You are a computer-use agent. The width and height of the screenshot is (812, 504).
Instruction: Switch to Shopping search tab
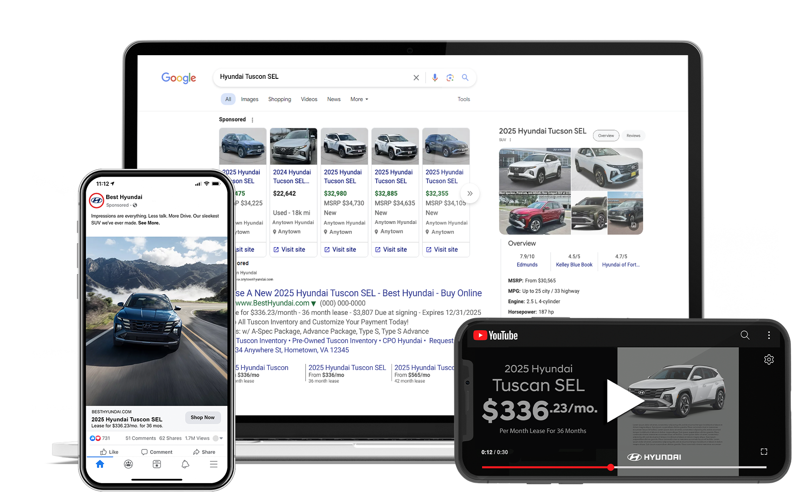coord(280,99)
